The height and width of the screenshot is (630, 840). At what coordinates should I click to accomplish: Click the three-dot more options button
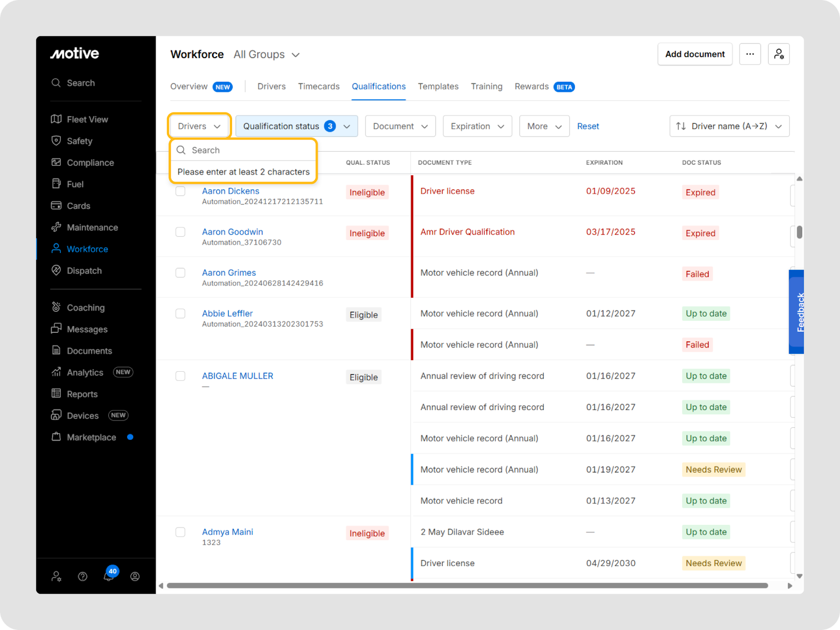(x=750, y=54)
